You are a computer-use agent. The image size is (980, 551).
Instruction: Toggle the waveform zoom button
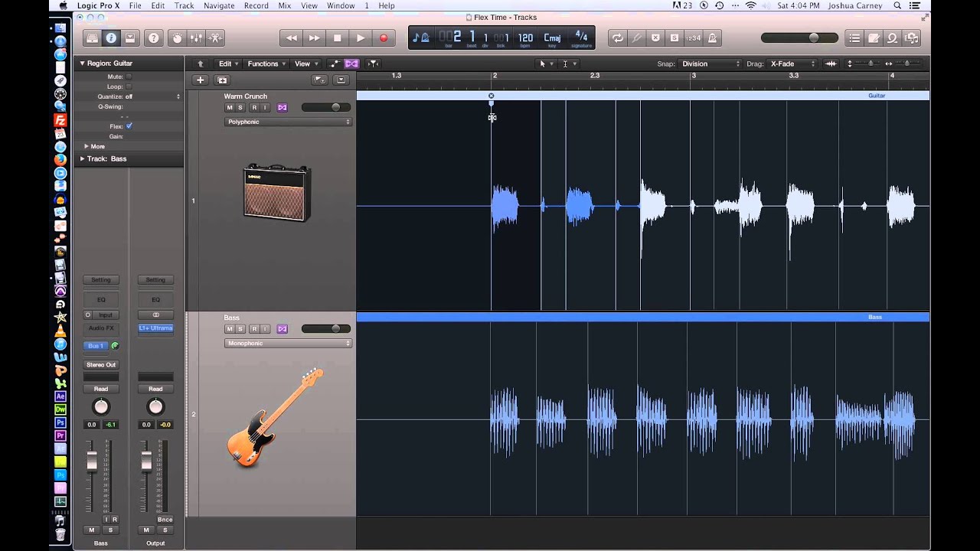point(831,64)
